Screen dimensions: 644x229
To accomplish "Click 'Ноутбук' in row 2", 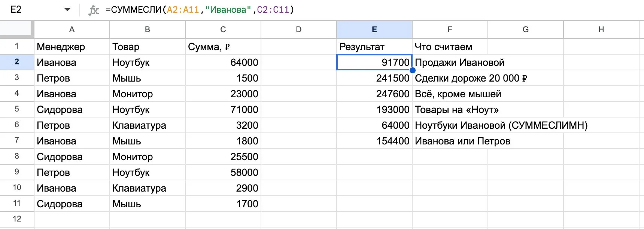I will [148, 62].
